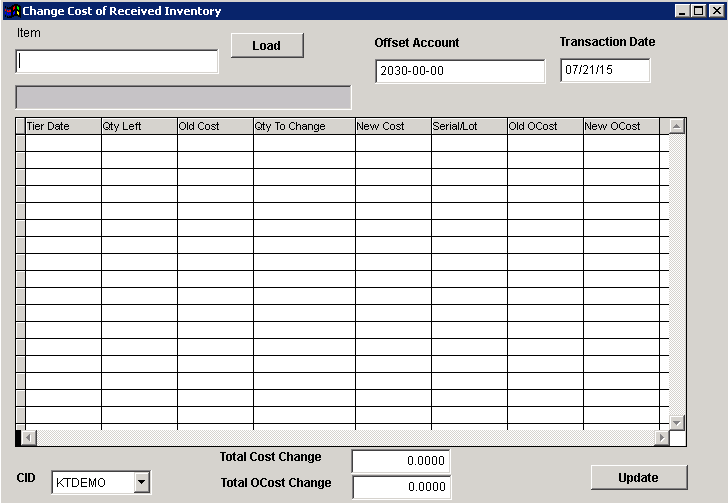Screen dimensions: 728x503
Task: Click the Qty Left column header
Action: point(139,127)
